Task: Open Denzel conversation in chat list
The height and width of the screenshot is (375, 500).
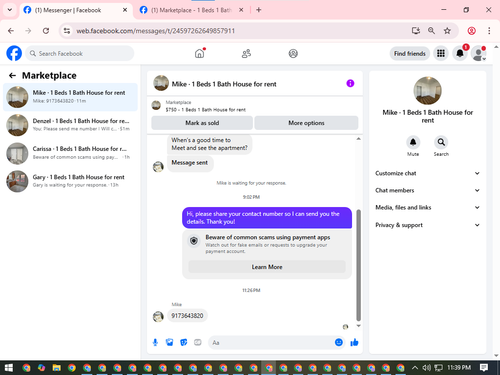Action: [70, 125]
